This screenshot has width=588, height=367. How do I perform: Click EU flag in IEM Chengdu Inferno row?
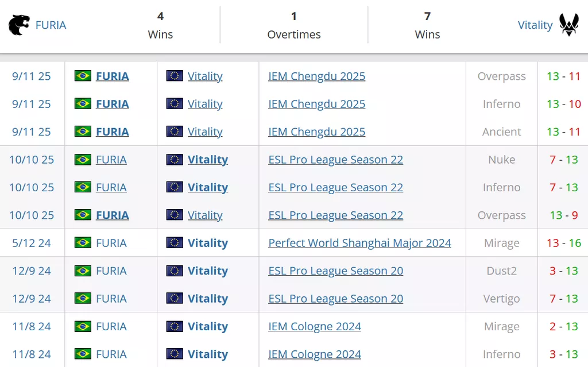pyautogui.click(x=175, y=104)
